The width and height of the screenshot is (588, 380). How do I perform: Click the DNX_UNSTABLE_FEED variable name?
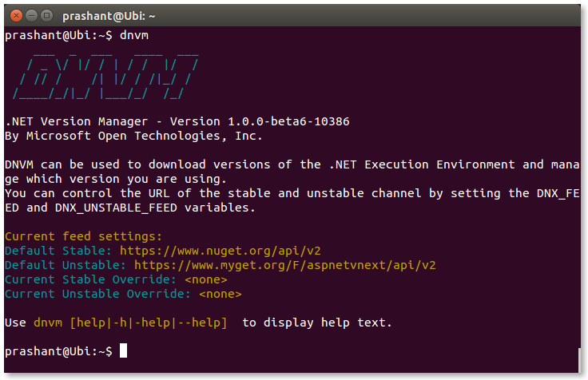(x=116, y=208)
